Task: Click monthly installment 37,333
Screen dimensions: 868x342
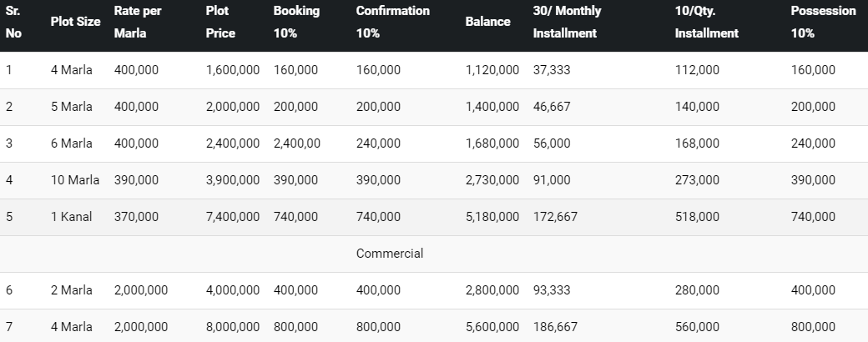Action: pyautogui.click(x=552, y=70)
